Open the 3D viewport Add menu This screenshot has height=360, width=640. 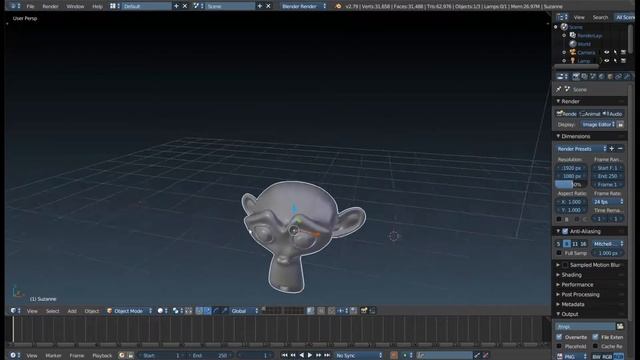[x=72, y=311]
